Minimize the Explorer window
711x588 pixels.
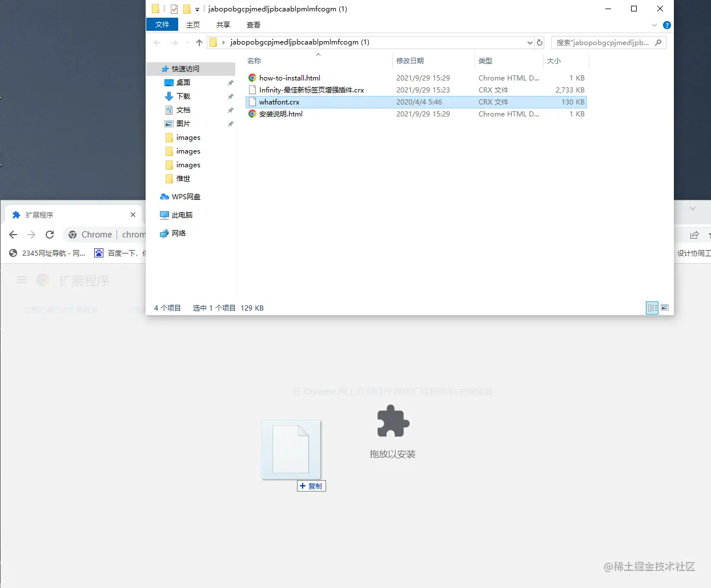pyautogui.click(x=608, y=9)
